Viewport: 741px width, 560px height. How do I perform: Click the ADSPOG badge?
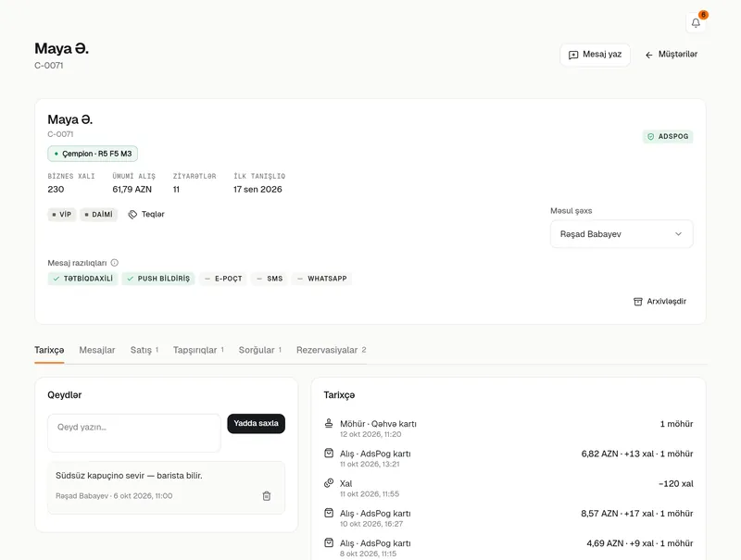[x=668, y=136]
